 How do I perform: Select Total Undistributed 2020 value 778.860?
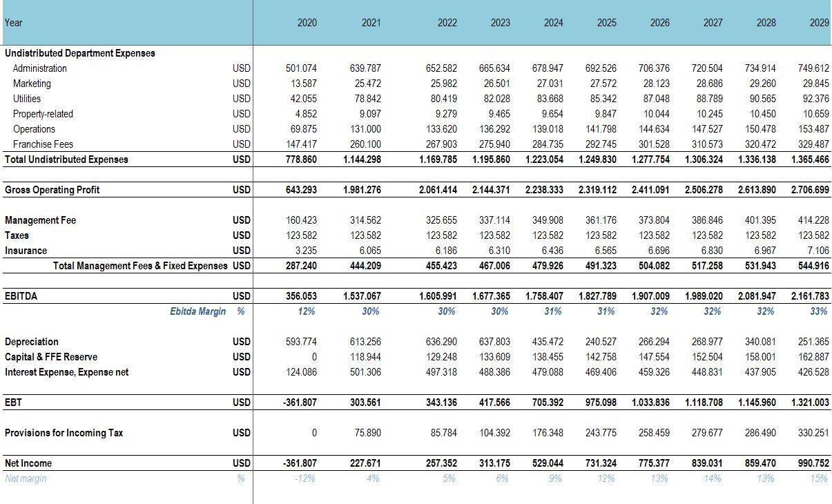click(x=301, y=159)
